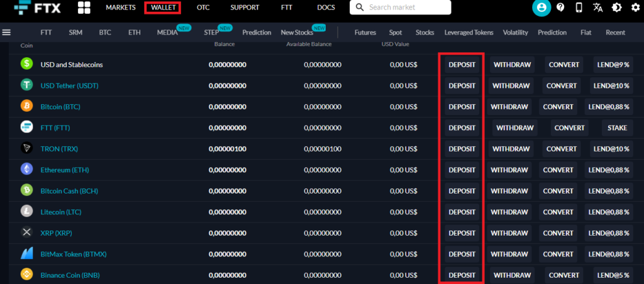This screenshot has height=284, width=644.
Task: Open the apps grid icon
Action: 84,8
